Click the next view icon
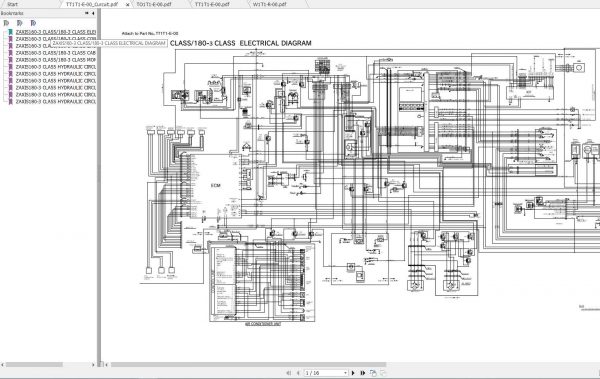 [x=383, y=372]
